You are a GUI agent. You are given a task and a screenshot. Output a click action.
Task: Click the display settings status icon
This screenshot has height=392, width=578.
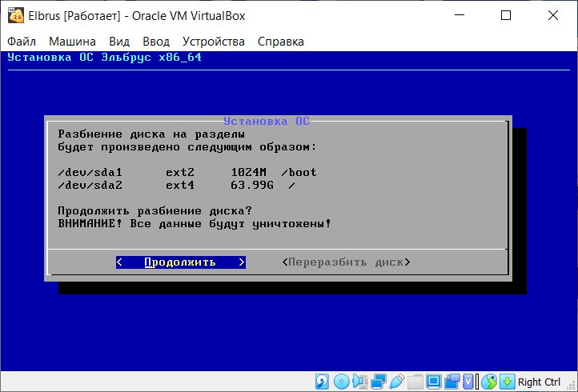coord(434,382)
